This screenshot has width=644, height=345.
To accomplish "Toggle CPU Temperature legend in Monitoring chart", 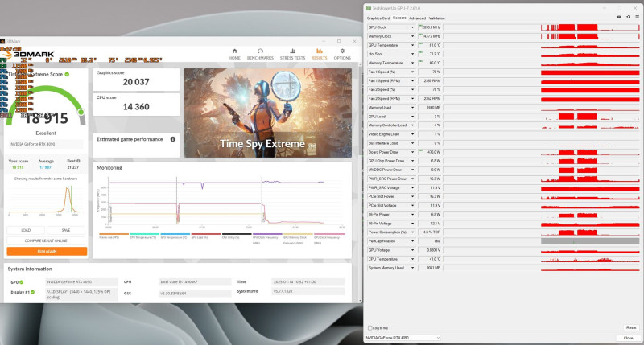I will click(144, 236).
